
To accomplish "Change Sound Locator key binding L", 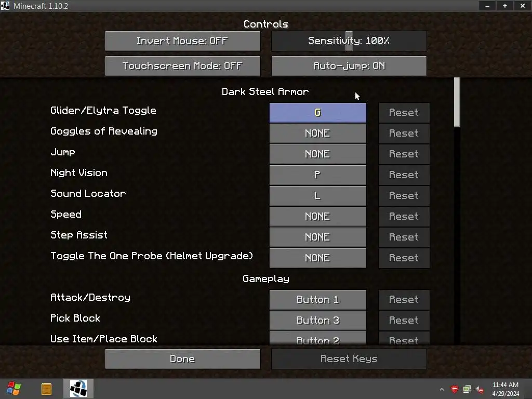I will [317, 195].
